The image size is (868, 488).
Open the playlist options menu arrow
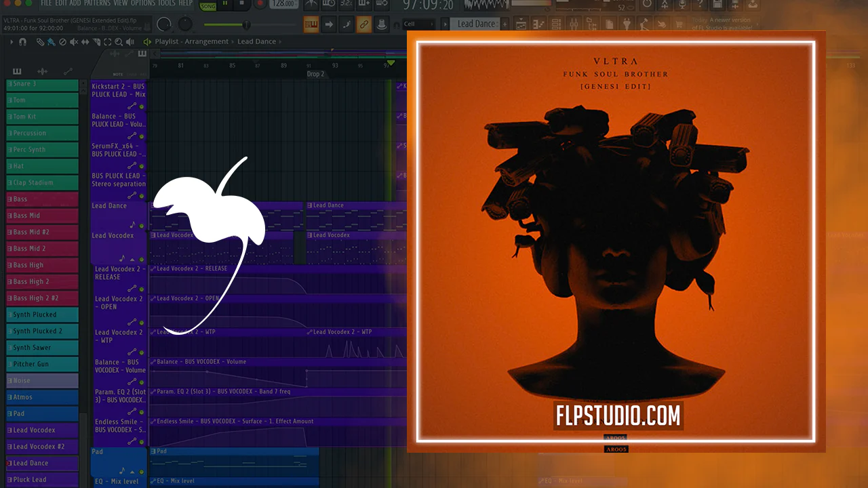pos(13,42)
